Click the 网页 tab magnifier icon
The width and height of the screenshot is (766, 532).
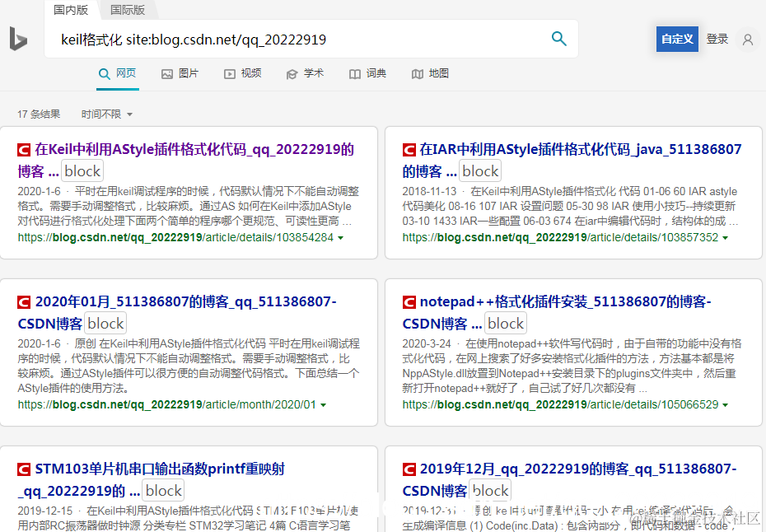tap(104, 74)
